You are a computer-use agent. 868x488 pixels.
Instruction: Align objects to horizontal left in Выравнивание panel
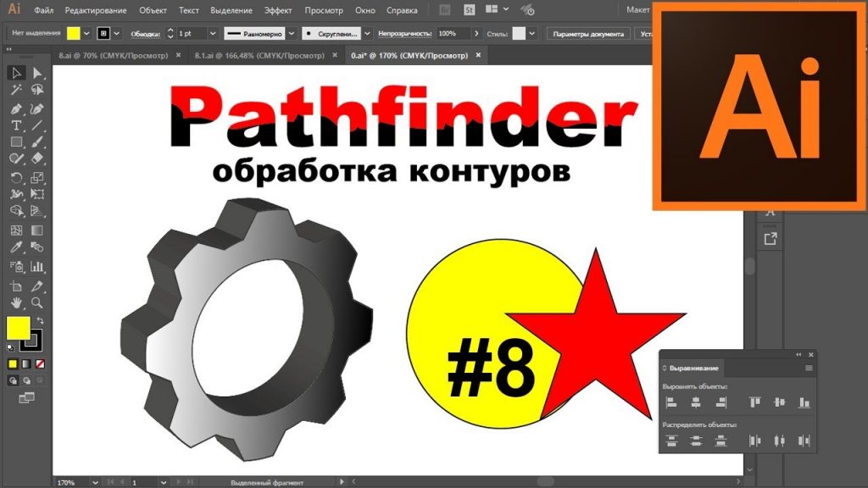671,402
